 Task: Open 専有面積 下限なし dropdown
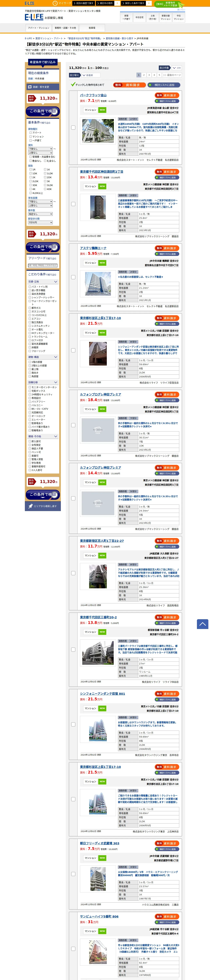pos(40,202)
